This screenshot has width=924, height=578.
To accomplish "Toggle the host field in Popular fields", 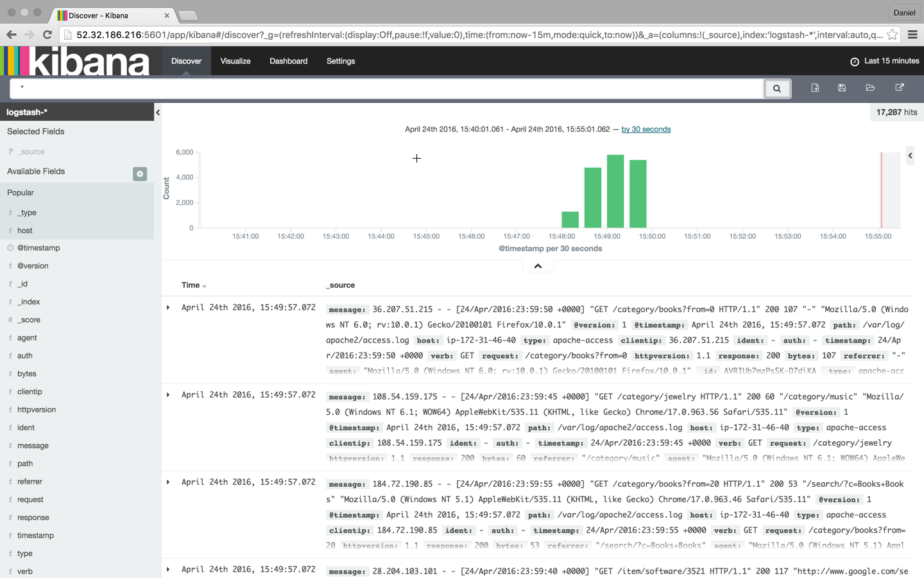I will (24, 231).
